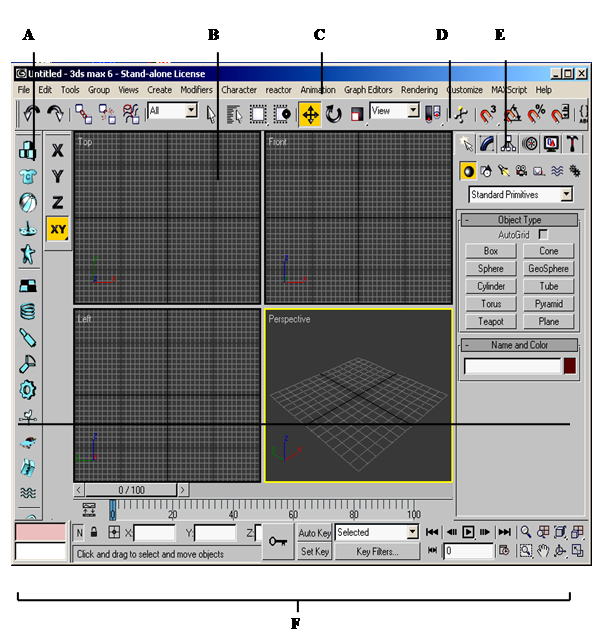The width and height of the screenshot is (596, 642).
Task: Enable the AutoGrid checkbox
Action: point(543,234)
